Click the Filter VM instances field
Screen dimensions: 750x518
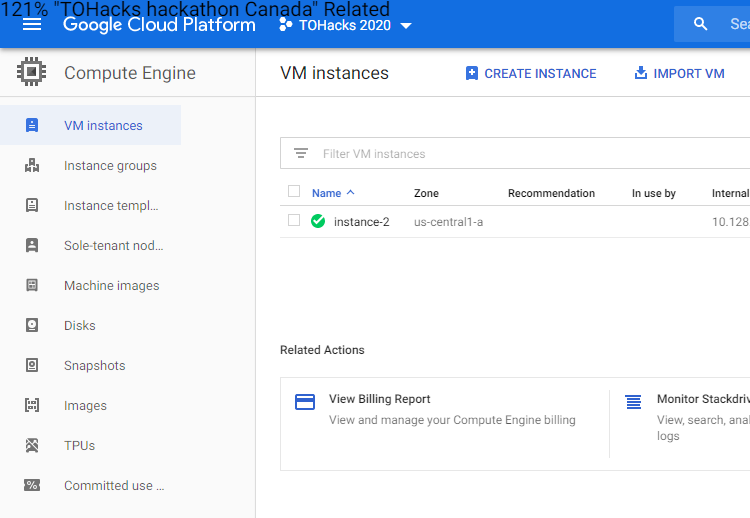point(500,154)
